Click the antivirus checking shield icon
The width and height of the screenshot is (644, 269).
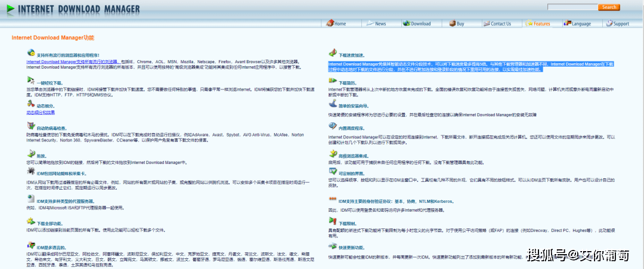pos(30,126)
